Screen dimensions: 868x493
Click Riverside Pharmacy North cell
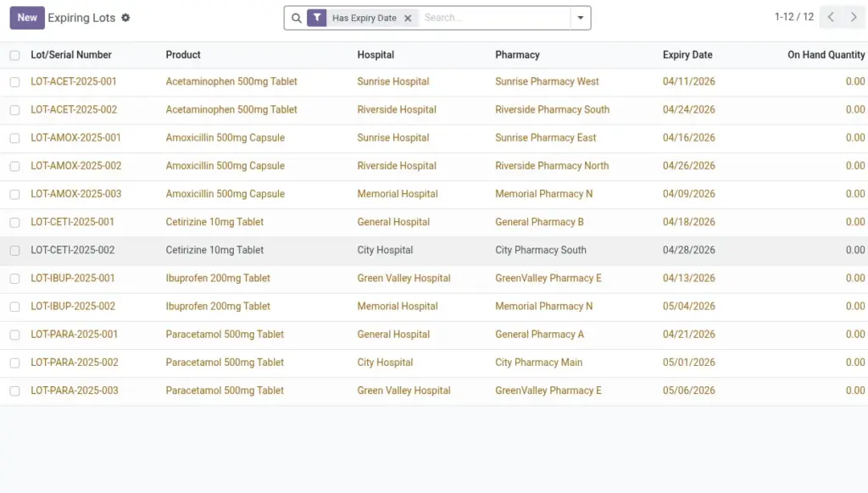tap(551, 166)
